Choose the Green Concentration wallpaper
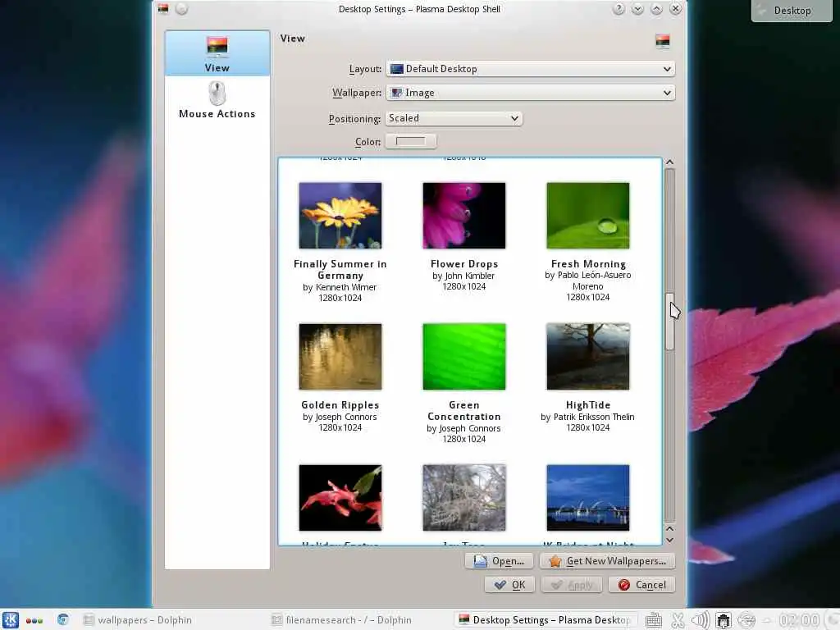 click(x=464, y=356)
